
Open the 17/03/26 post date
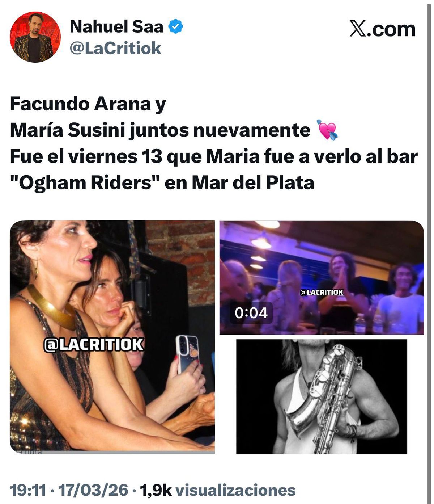click(x=93, y=490)
